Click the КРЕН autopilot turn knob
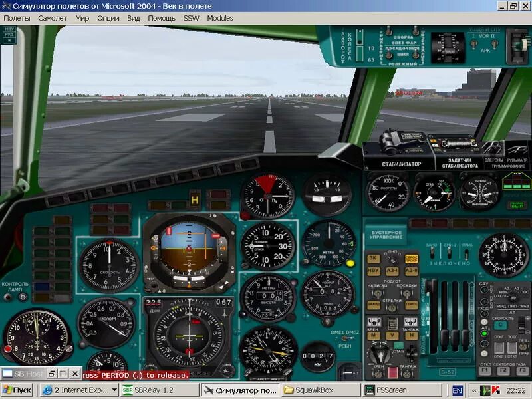The width and height of the screenshot is (532, 399). tap(380, 355)
